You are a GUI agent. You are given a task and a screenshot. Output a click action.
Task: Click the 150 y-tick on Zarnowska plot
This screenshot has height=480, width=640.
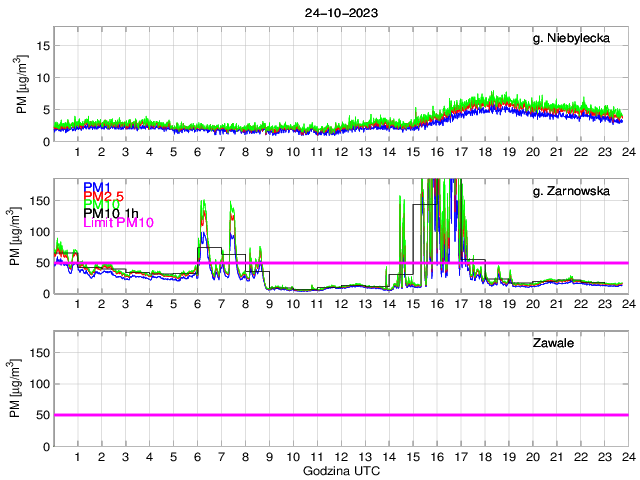(38, 200)
